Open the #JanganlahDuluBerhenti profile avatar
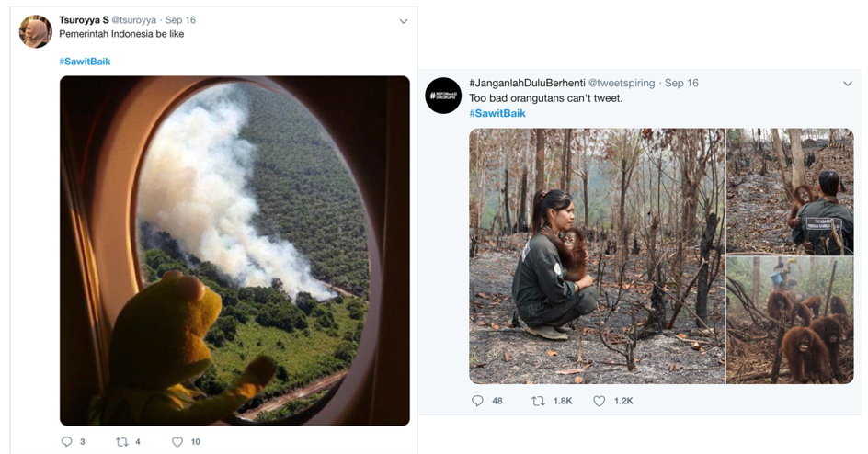The height and width of the screenshot is (454, 868). 443,96
